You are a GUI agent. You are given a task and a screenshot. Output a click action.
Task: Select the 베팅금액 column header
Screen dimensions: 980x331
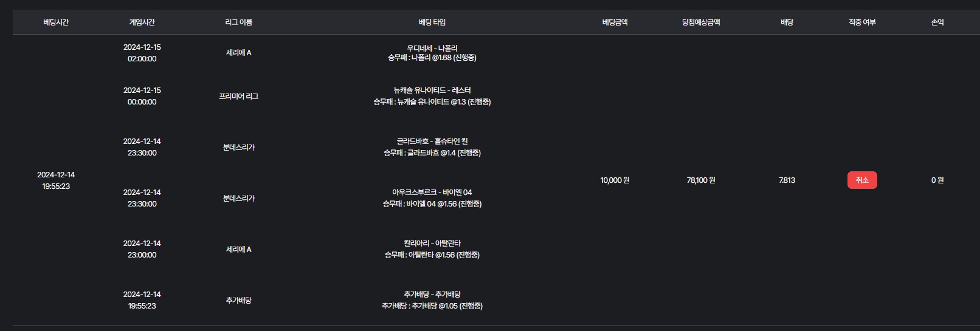[x=615, y=22]
